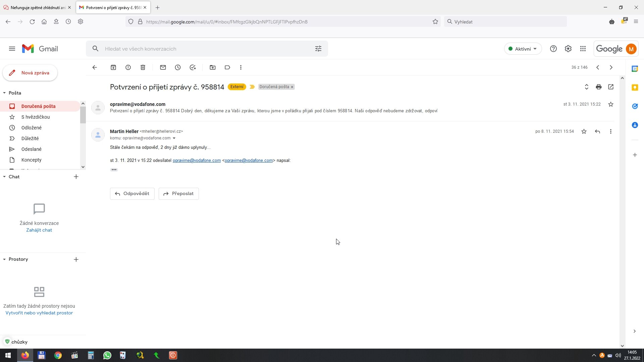This screenshot has width=644, height=362.
Task: Get add-ons plus icon in side panel
Action: click(x=635, y=155)
